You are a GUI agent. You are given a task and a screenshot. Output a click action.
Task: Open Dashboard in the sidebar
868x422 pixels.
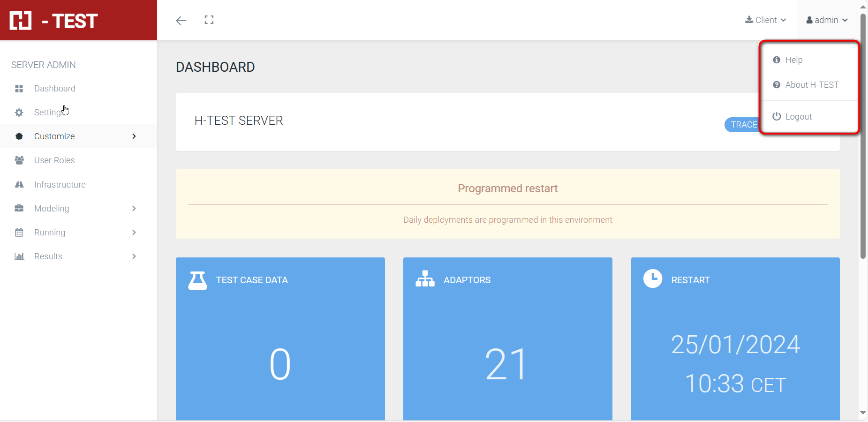pyautogui.click(x=54, y=89)
